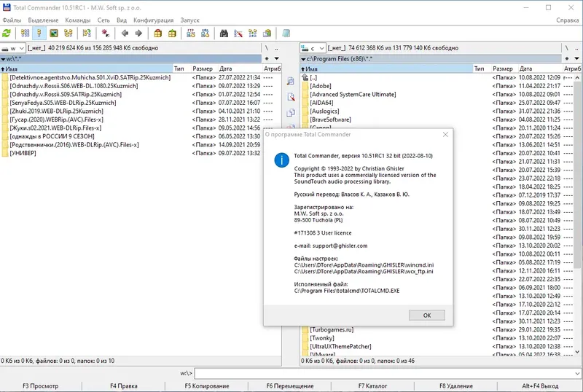
Task: Click the view file icon in middle bar
Action: click(x=291, y=81)
